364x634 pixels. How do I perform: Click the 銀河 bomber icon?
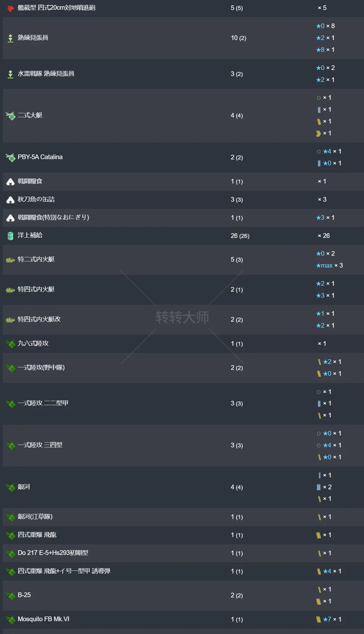pos(11,487)
